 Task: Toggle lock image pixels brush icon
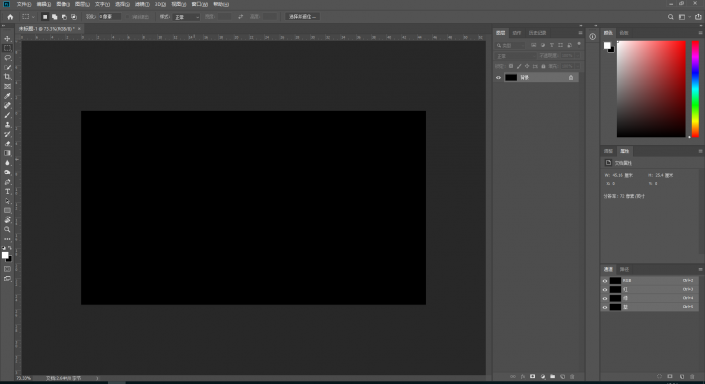coord(519,66)
